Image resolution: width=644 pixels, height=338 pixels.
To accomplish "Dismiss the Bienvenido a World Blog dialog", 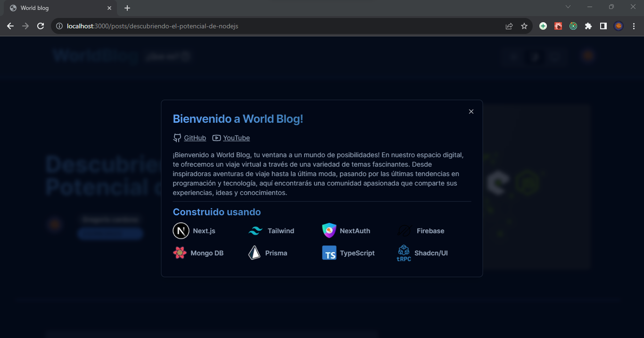I will coord(471,111).
